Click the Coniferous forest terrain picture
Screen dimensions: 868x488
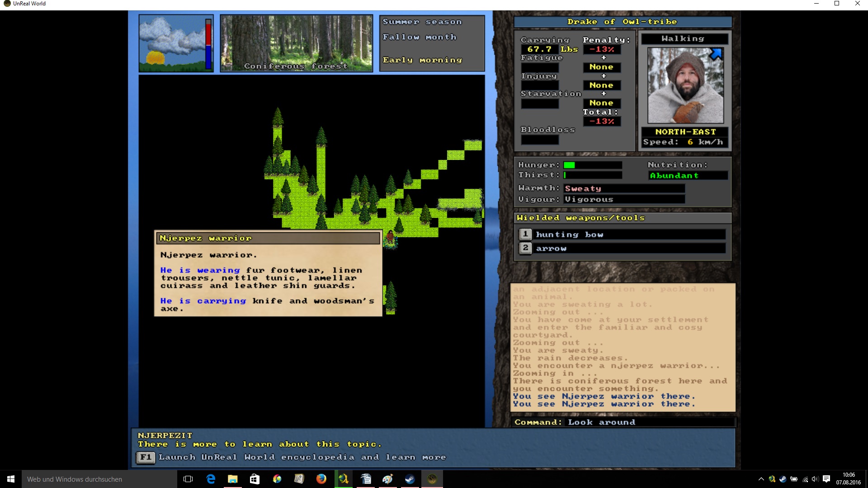click(x=297, y=43)
